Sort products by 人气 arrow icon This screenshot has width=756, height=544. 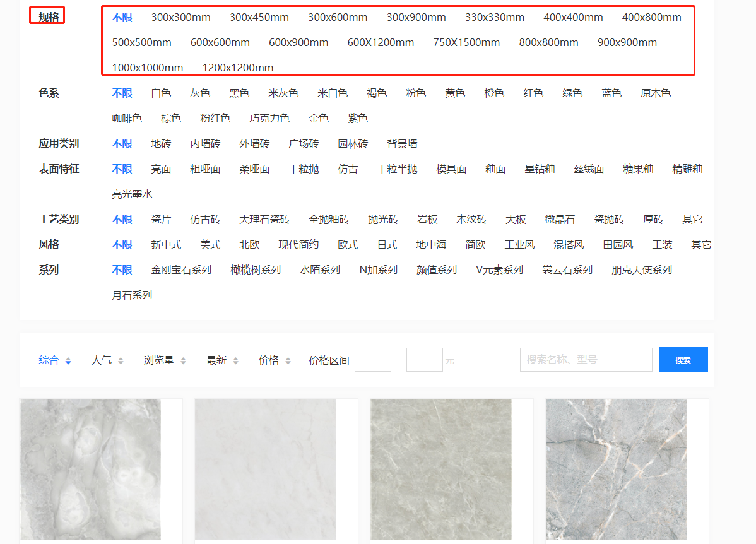[121, 361]
